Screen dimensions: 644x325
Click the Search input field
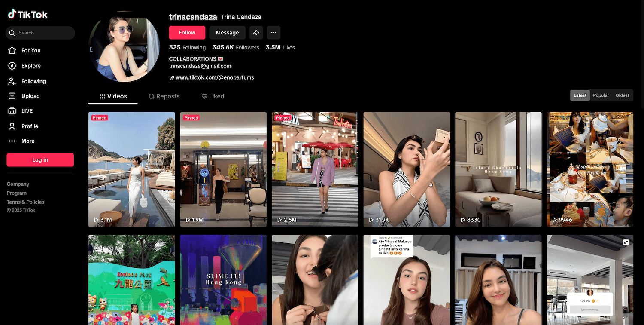pos(43,33)
